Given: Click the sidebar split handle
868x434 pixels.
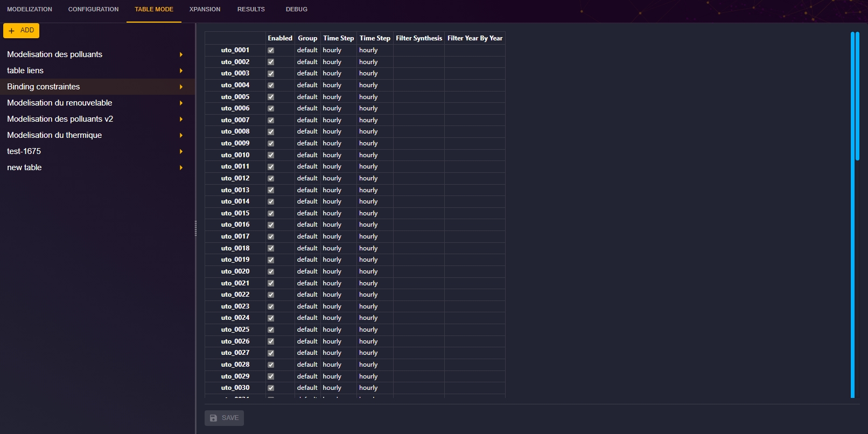Looking at the screenshot, I should pyautogui.click(x=195, y=228).
